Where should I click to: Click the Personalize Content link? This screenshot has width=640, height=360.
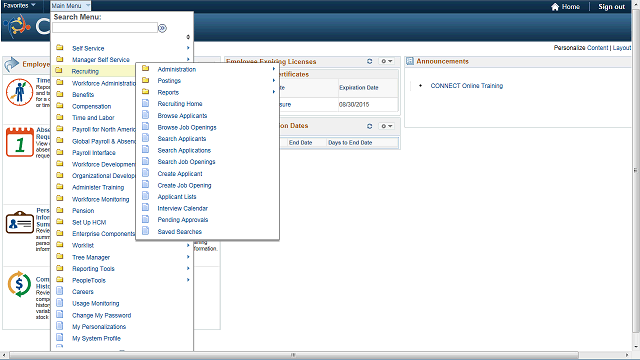[x=598, y=48]
